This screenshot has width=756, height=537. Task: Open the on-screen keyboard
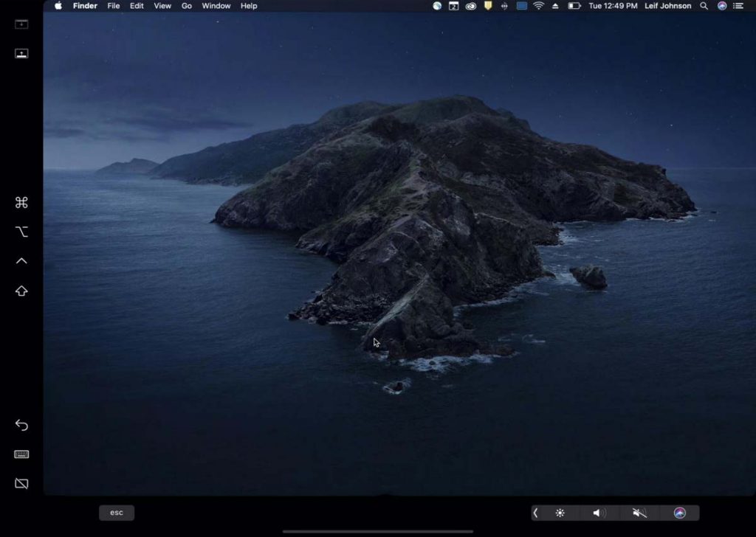pos(21,454)
